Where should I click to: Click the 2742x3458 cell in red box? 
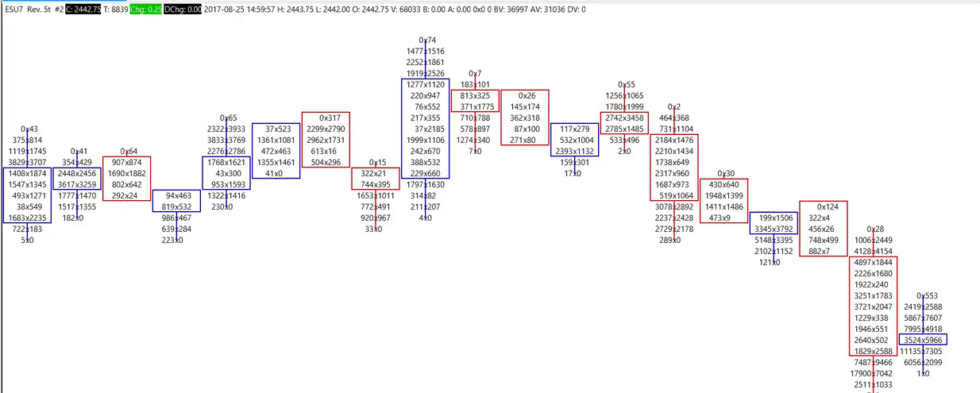(624, 118)
